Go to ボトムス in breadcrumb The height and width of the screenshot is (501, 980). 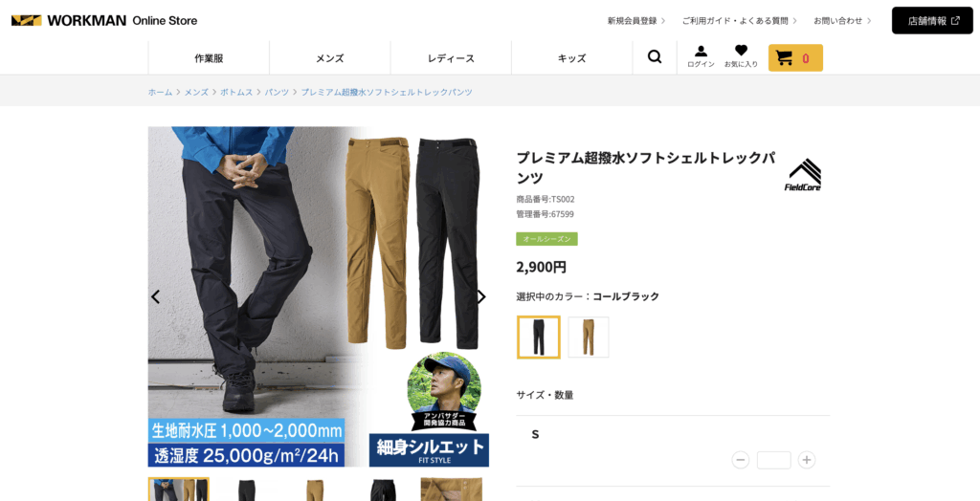click(x=236, y=92)
